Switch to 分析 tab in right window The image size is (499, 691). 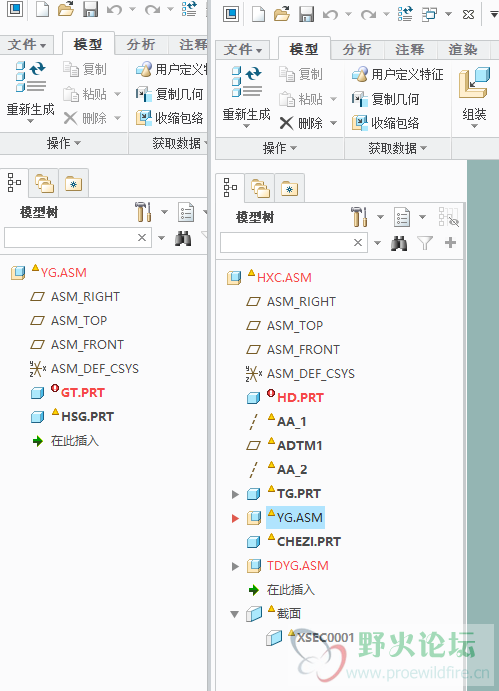[357, 49]
